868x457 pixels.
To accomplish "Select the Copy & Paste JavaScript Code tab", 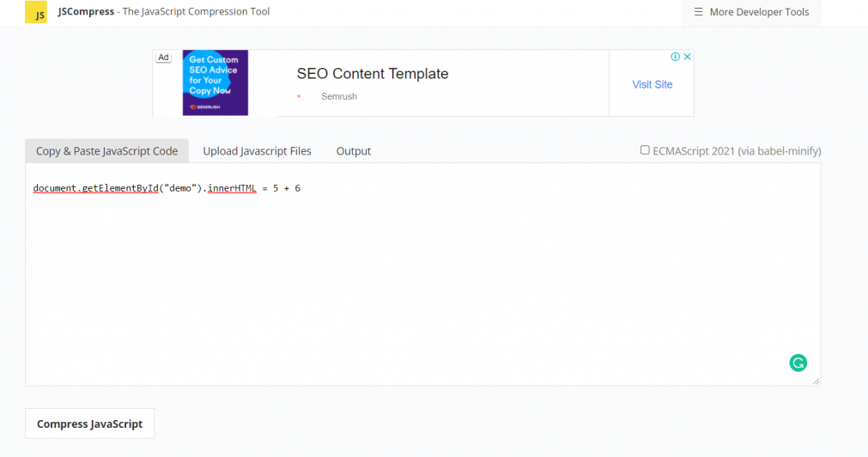I will click(x=106, y=151).
